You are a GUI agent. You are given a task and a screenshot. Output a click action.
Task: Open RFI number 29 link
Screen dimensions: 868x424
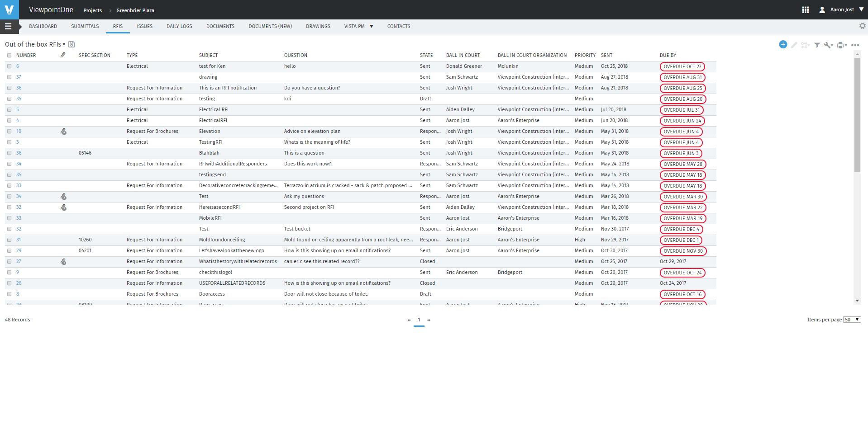pos(19,250)
